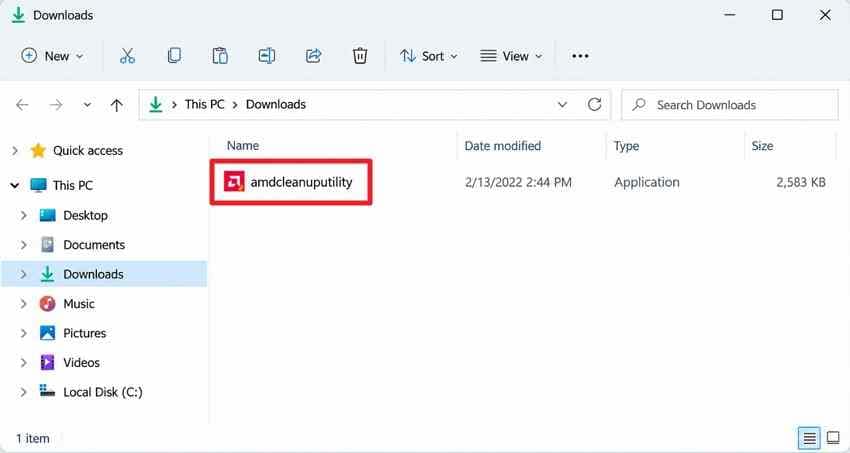Expand the Downloads tree node
This screenshot has height=453, width=850.
click(x=23, y=274)
